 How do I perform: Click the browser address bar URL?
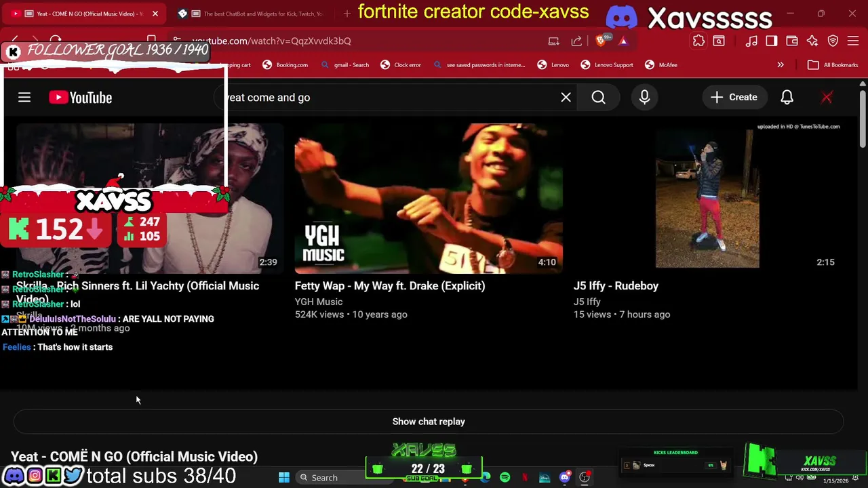(271, 41)
